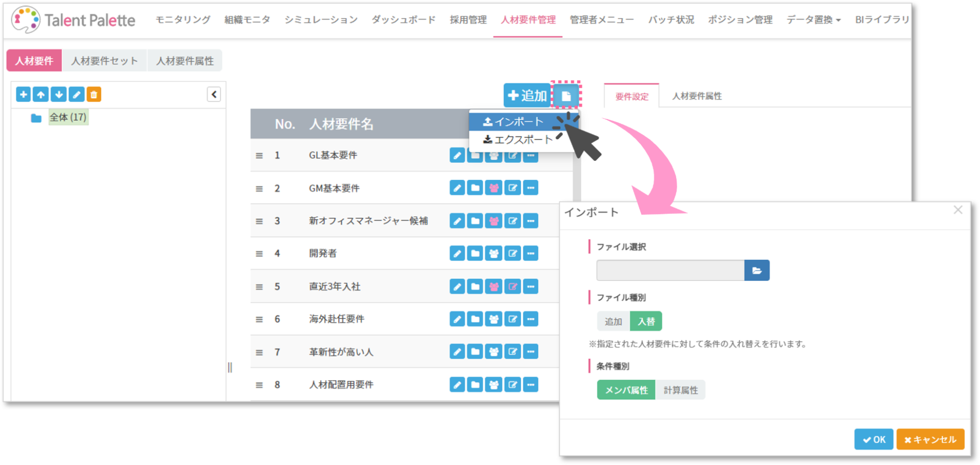Choose 計算属性 as the condition type
Screen dimensions: 980x465
(680, 390)
